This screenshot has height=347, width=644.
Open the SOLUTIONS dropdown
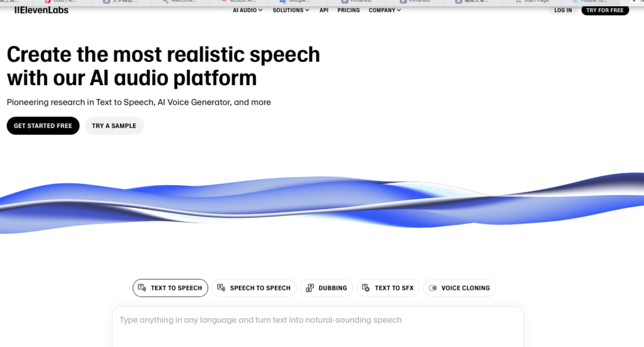(x=291, y=10)
